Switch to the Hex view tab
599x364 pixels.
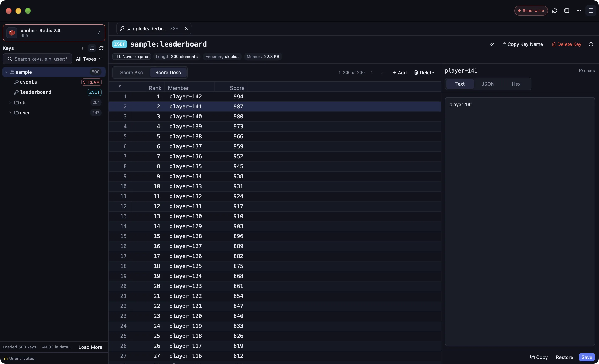[x=516, y=84]
